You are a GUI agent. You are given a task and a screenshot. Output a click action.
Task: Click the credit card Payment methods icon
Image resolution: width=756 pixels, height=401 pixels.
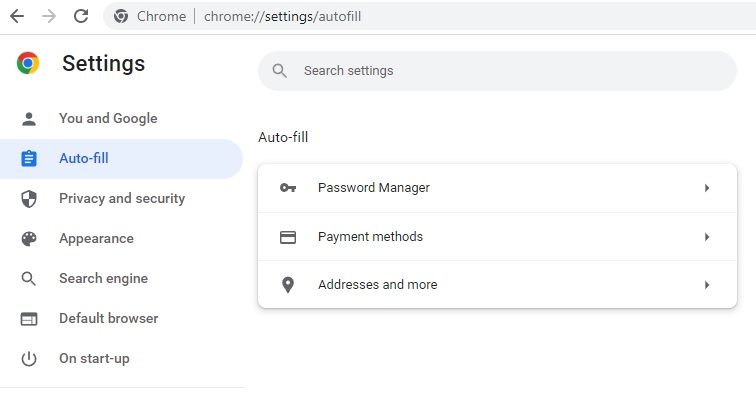tap(288, 237)
